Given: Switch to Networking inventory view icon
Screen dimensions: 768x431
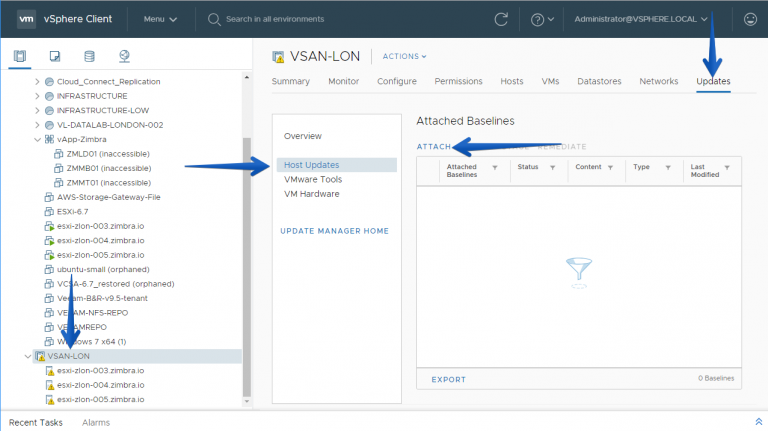Looking at the screenshot, I should (124, 56).
